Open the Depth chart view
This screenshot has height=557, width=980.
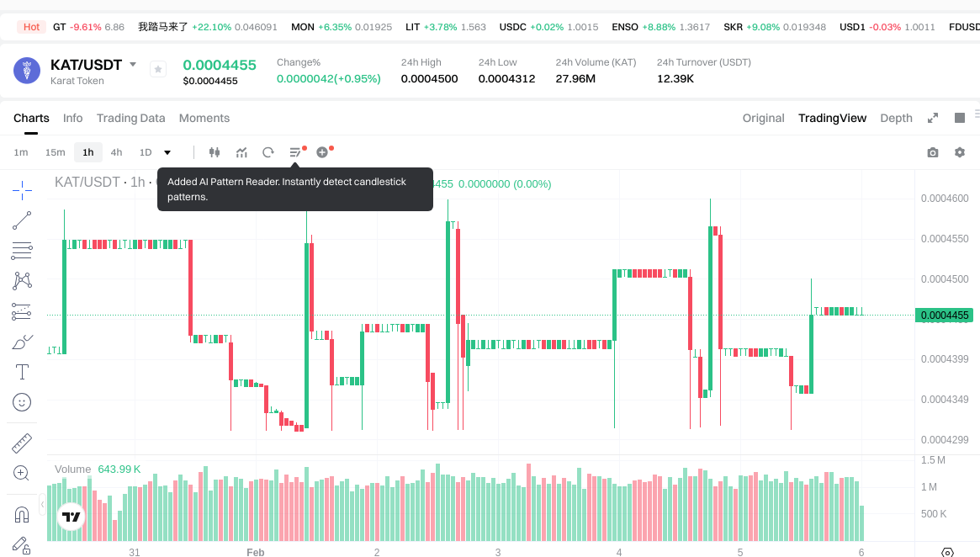pyautogui.click(x=896, y=118)
